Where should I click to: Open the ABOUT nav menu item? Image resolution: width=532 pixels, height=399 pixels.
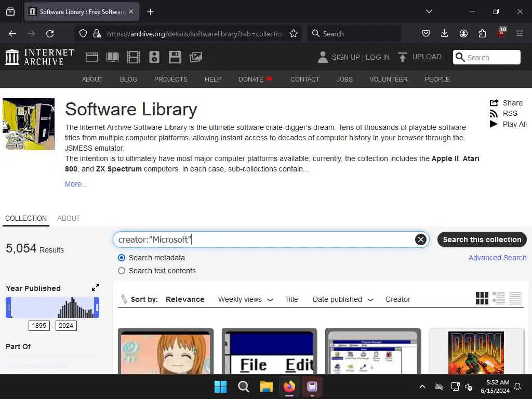(x=92, y=79)
